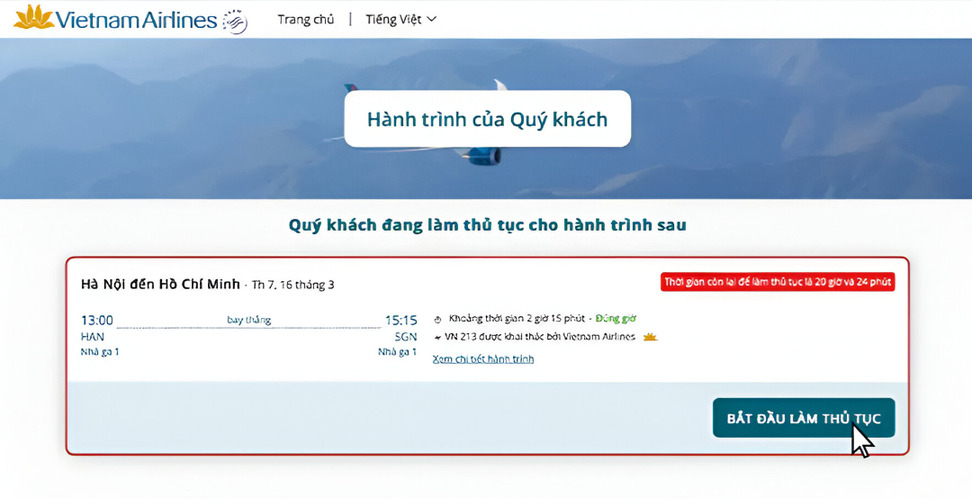972x499 pixels.
Task: Click the red remaining check-in time badge
Action: pos(777,282)
